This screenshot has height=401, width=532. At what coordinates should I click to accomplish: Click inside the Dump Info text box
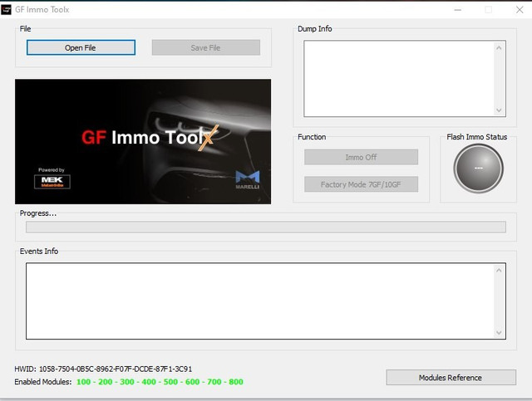[399, 79]
